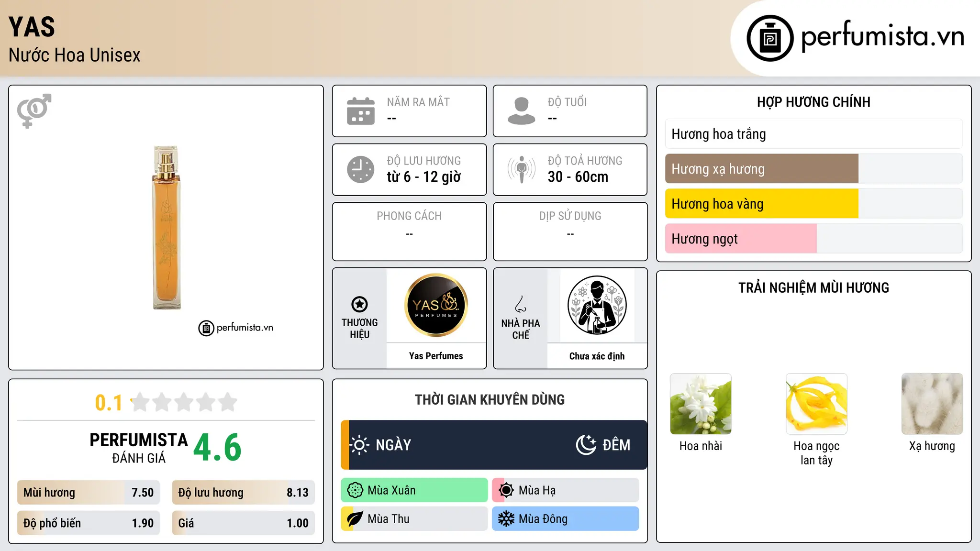Click the yellow Hương hoa vàng accord bar
This screenshot has height=551, width=980.
(814, 204)
